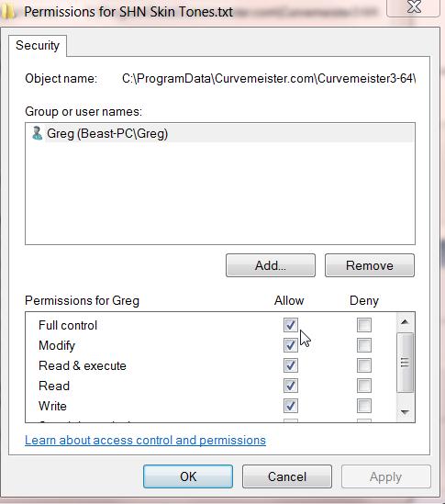Click the folder icon in title bar

click(x=7, y=12)
